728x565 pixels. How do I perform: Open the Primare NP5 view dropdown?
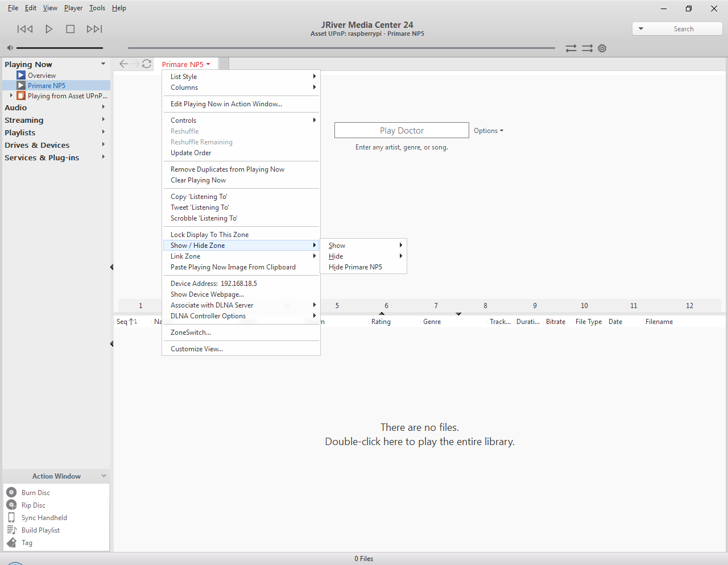[x=186, y=64]
